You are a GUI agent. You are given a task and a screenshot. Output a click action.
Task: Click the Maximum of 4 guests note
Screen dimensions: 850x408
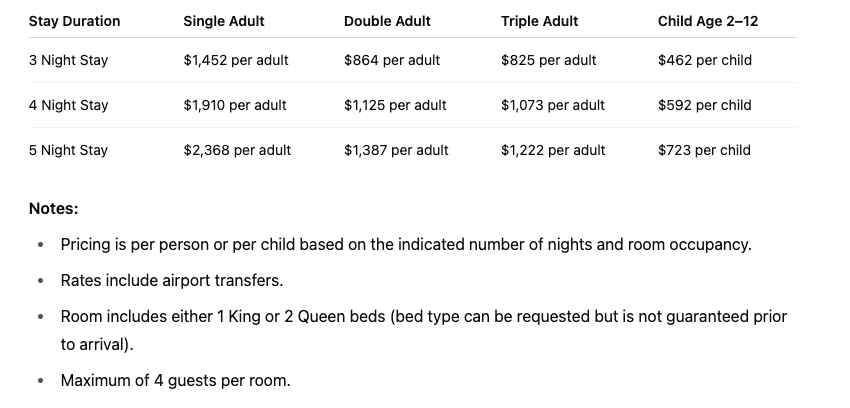(x=175, y=380)
